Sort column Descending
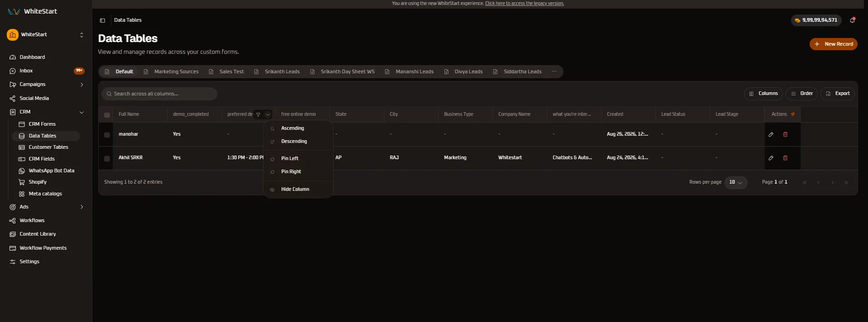The height and width of the screenshot is (322, 868). click(x=298, y=142)
